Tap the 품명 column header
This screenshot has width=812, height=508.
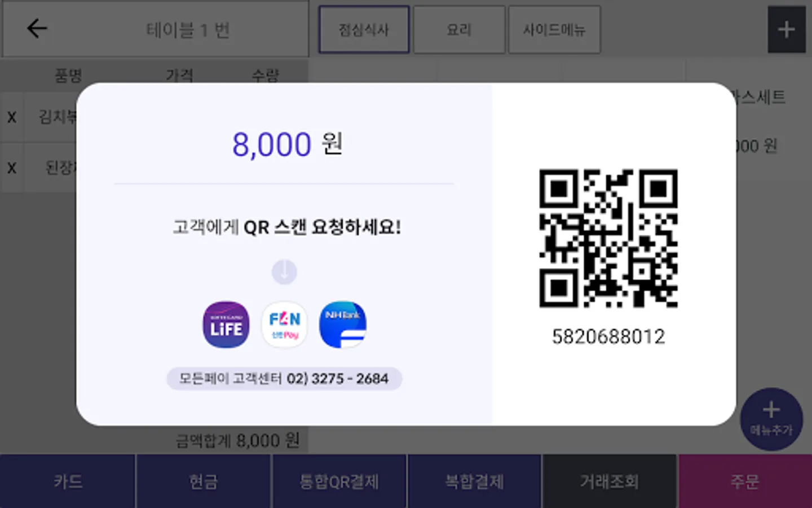[68, 75]
